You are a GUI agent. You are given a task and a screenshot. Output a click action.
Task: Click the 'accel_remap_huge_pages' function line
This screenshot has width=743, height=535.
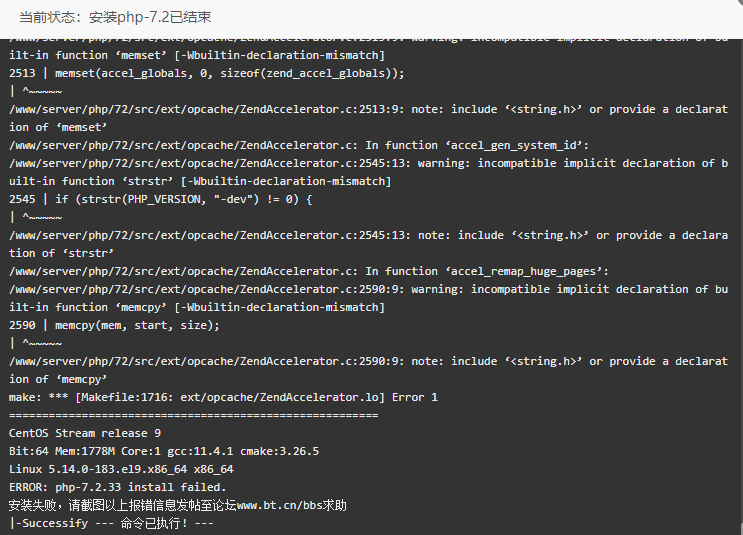(309, 271)
